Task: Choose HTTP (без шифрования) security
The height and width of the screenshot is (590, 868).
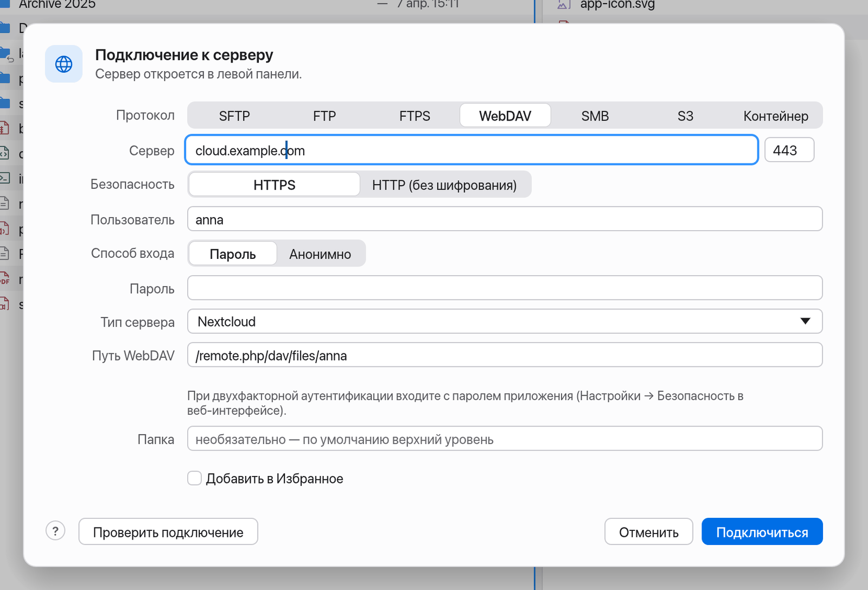Action: point(444,185)
